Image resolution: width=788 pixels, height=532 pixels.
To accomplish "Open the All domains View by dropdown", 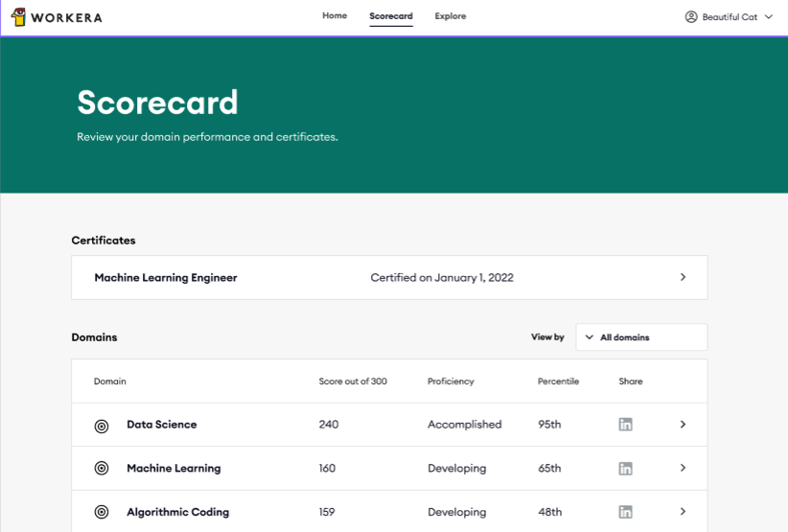I will coord(641,337).
